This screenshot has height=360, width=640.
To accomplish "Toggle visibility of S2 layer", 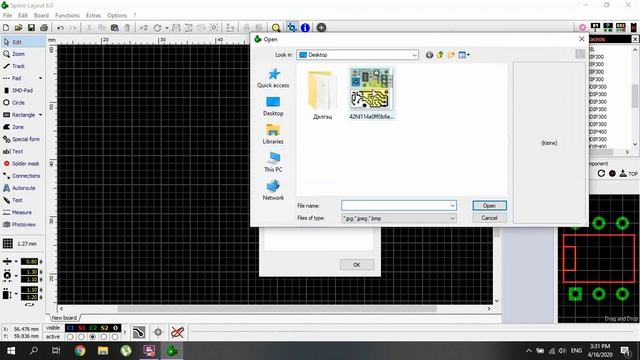I will pyautogui.click(x=104, y=328).
